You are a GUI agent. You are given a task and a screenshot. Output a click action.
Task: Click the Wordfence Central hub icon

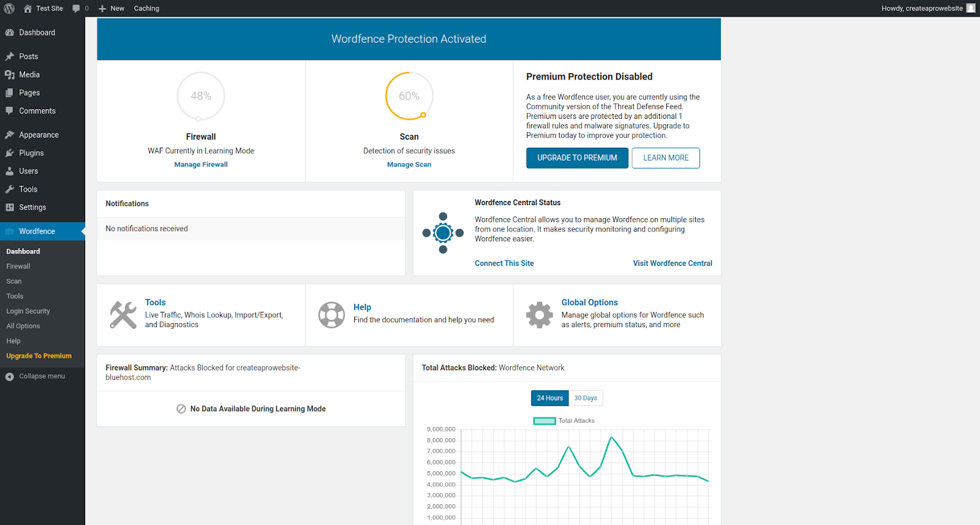pyautogui.click(x=443, y=233)
